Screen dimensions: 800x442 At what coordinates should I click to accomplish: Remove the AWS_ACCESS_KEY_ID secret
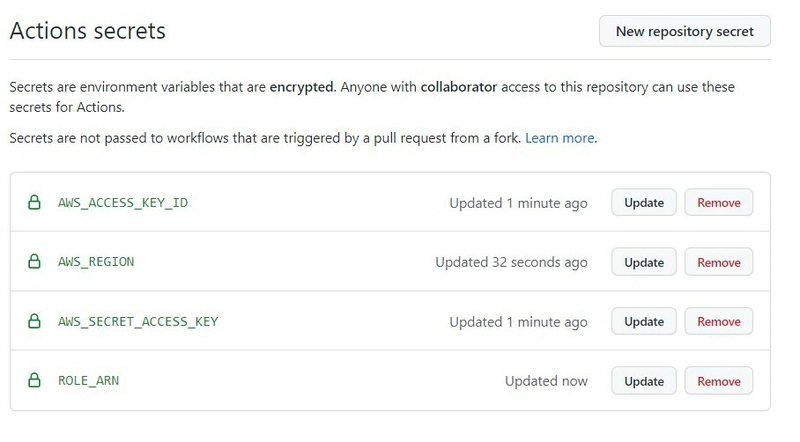point(719,203)
